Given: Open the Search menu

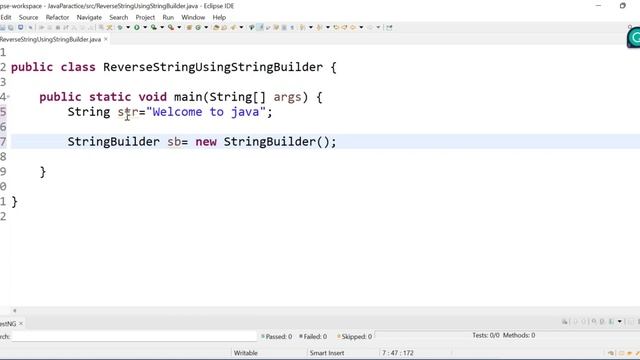Looking at the screenshot, I should tap(118, 17).
